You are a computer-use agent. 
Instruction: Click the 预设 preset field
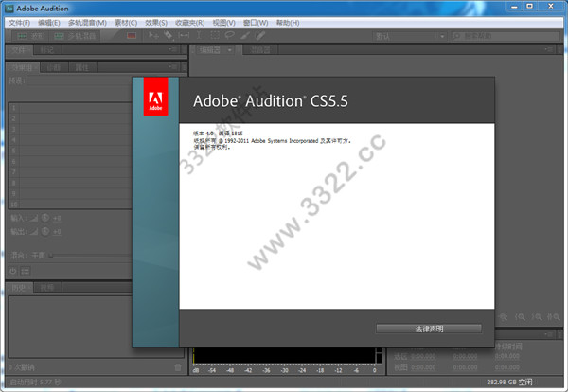click(80, 80)
